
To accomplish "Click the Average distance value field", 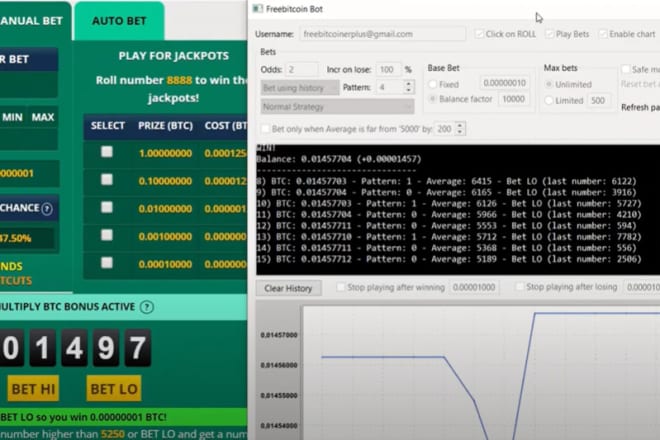I will click(445, 129).
